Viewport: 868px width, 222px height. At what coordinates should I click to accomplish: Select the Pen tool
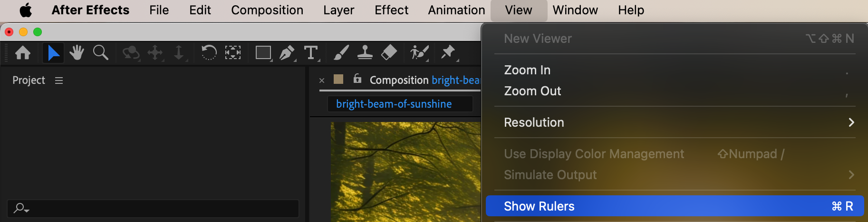[287, 52]
